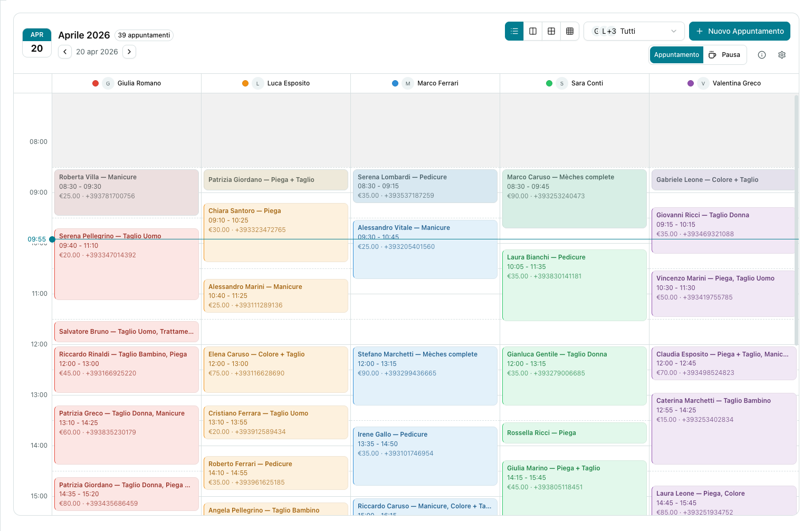Screen dimensions: 812x531
Task: Switch to two-column view icon
Action: coord(533,31)
